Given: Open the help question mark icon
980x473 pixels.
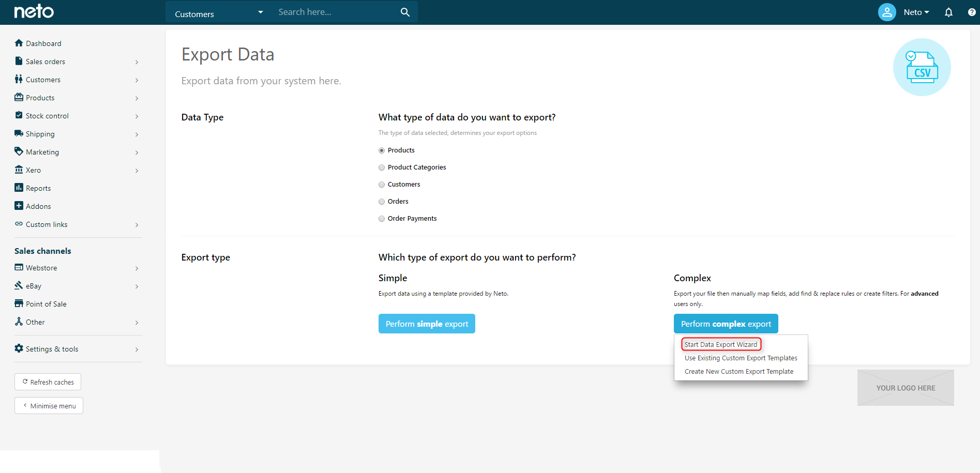Looking at the screenshot, I should pos(972,12).
